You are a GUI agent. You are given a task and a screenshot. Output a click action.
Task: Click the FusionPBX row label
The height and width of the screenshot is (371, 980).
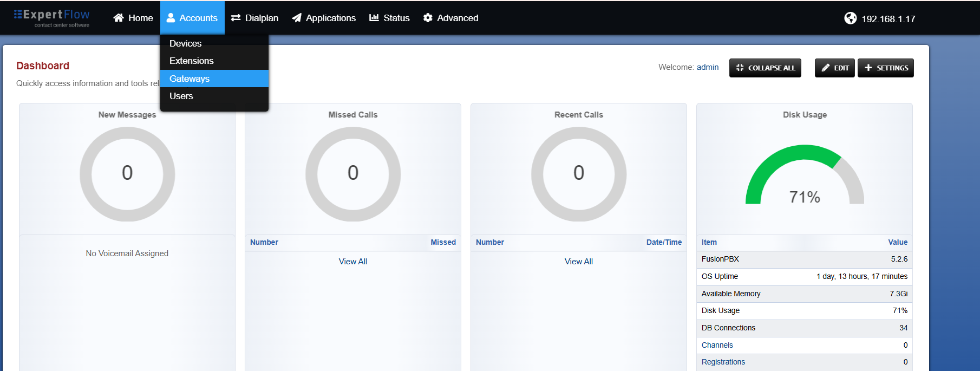720,259
